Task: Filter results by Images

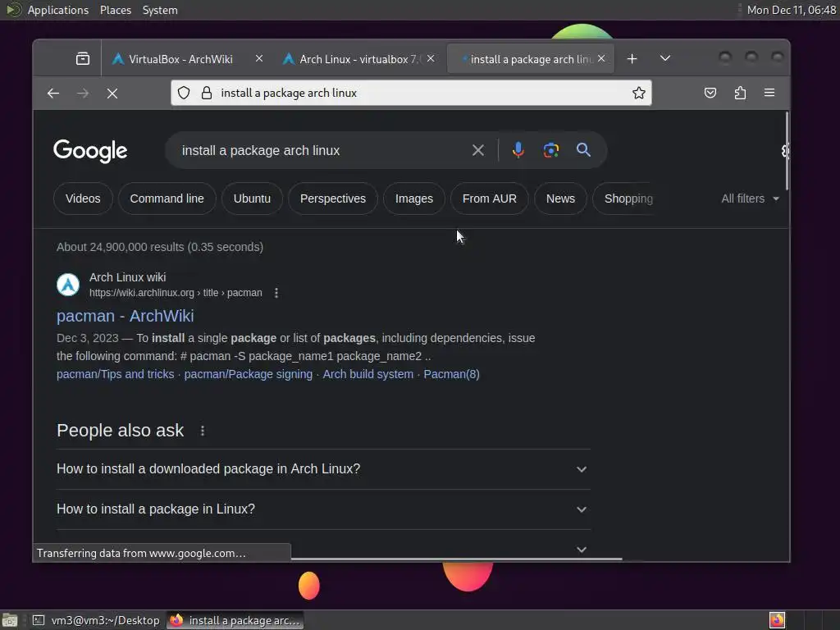Action: [x=414, y=199]
